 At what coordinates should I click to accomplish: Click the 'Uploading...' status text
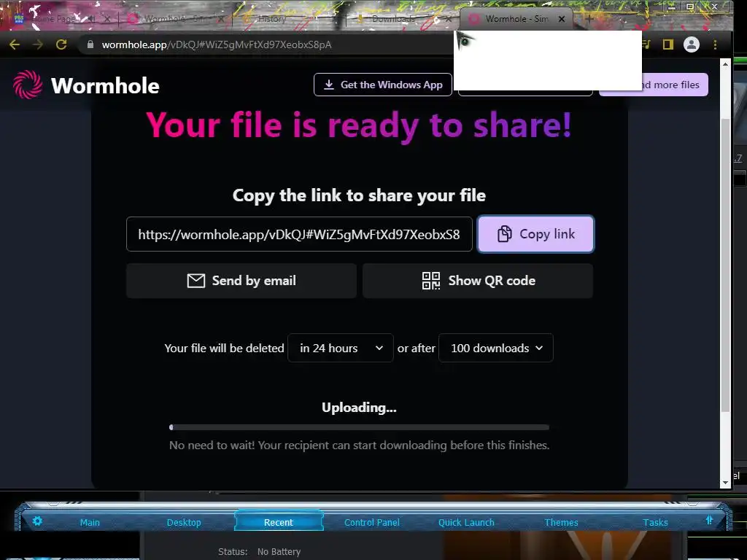coord(359,408)
